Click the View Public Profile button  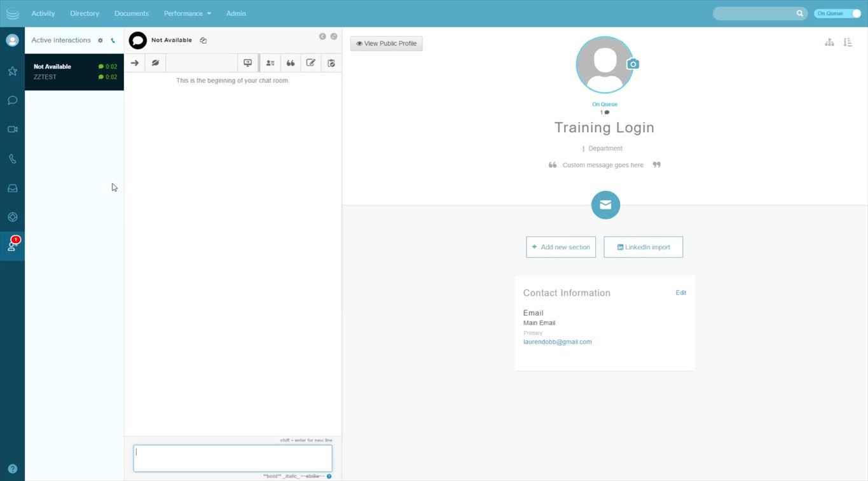pyautogui.click(x=387, y=43)
